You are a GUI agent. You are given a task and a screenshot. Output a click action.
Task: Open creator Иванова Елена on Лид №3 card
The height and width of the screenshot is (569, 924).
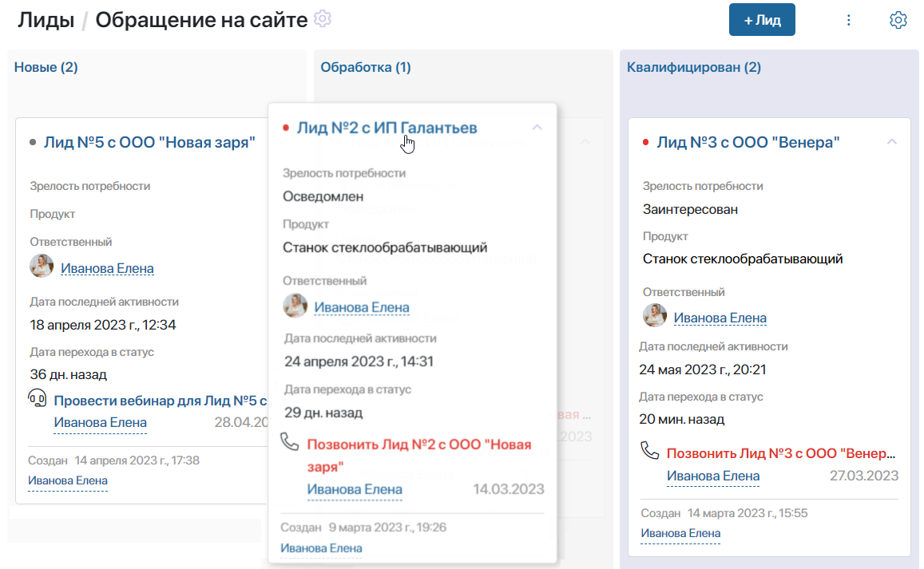680,533
